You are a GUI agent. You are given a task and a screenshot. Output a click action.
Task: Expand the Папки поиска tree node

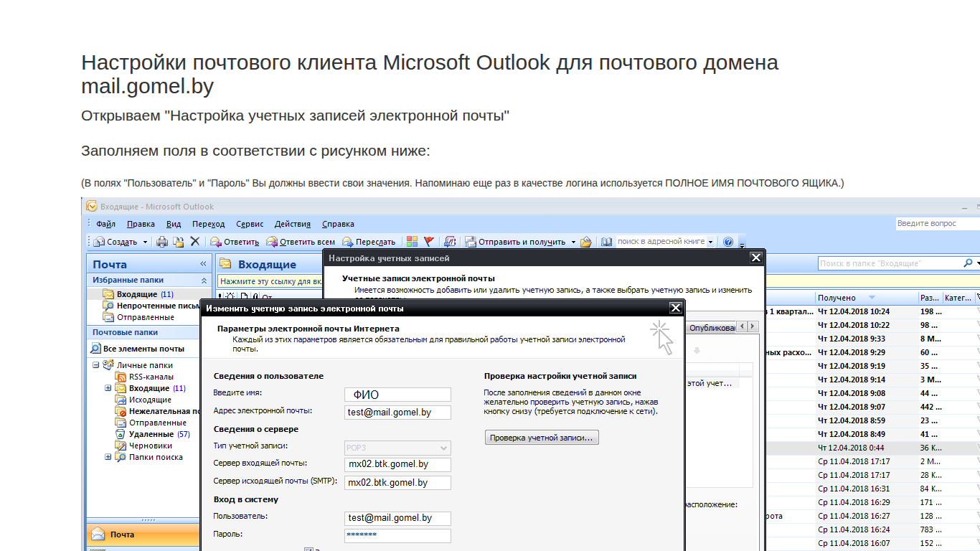[108, 457]
